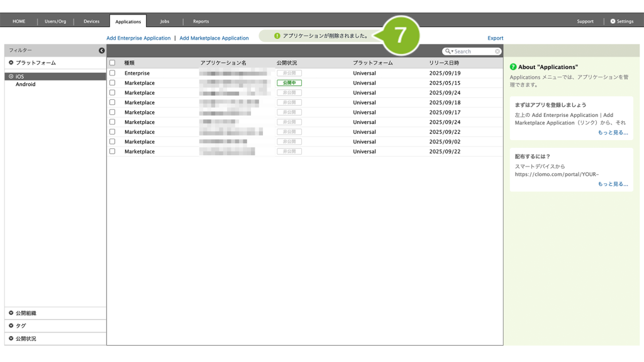644x362 pixels.
Task: Click the Settings gear icon
Action: (613, 21)
